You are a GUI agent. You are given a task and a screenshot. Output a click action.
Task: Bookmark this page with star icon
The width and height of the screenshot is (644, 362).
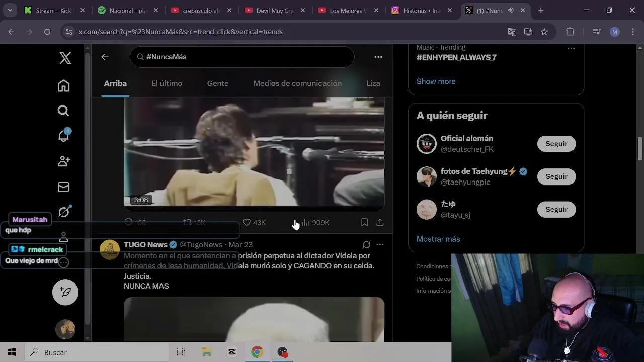(544, 32)
